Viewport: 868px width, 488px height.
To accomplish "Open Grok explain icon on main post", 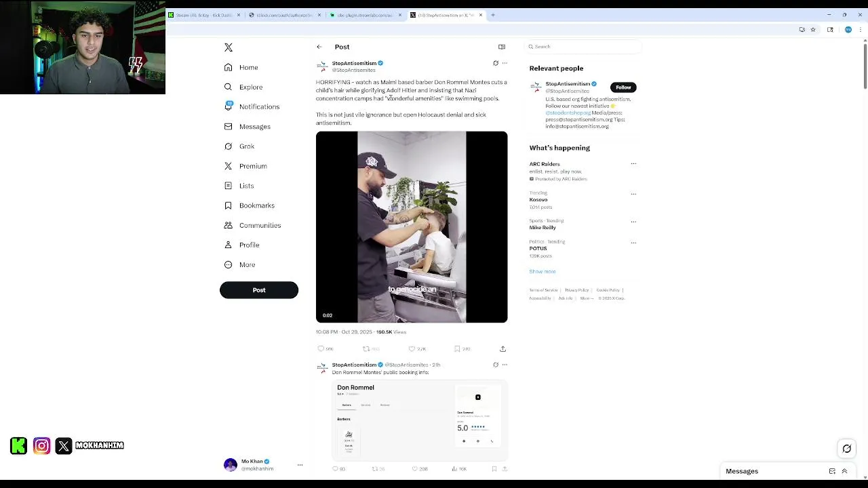I will [x=496, y=63].
